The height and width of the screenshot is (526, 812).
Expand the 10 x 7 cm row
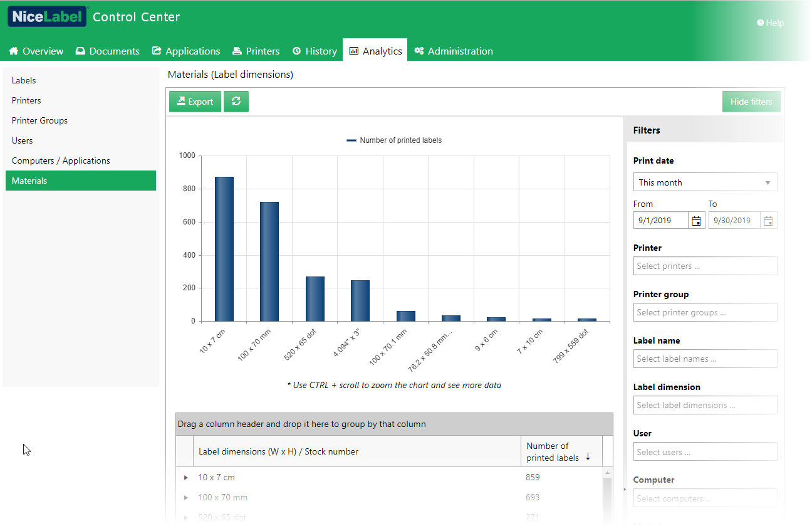pyautogui.click(x=185, y=478)
